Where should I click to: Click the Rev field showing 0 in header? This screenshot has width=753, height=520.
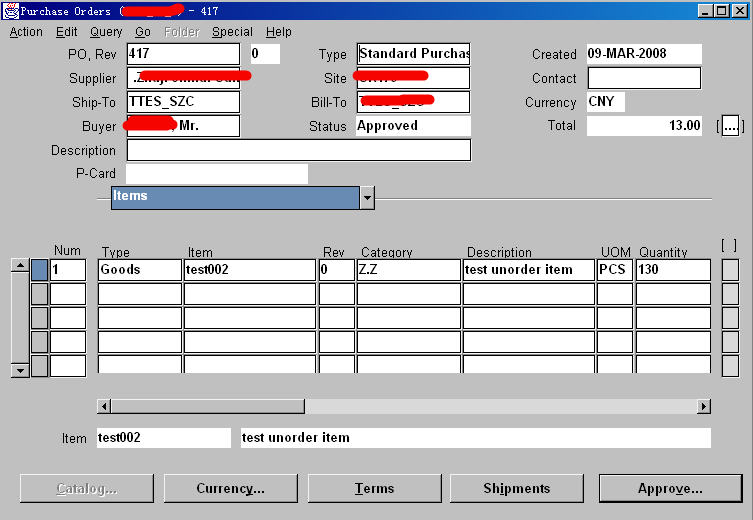[x=265, y=54]
